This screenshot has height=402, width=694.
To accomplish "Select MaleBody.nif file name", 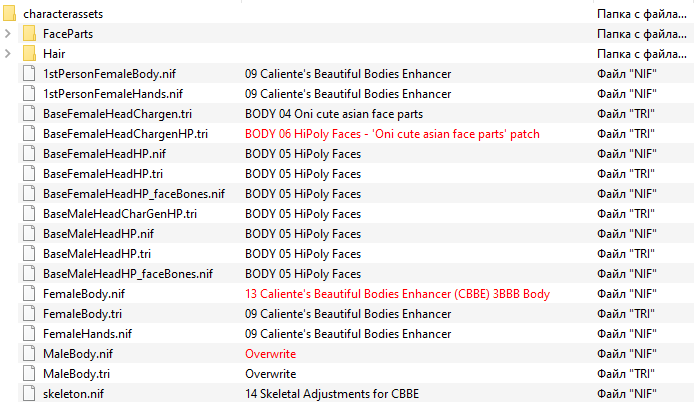I will (x=77, y=354).
